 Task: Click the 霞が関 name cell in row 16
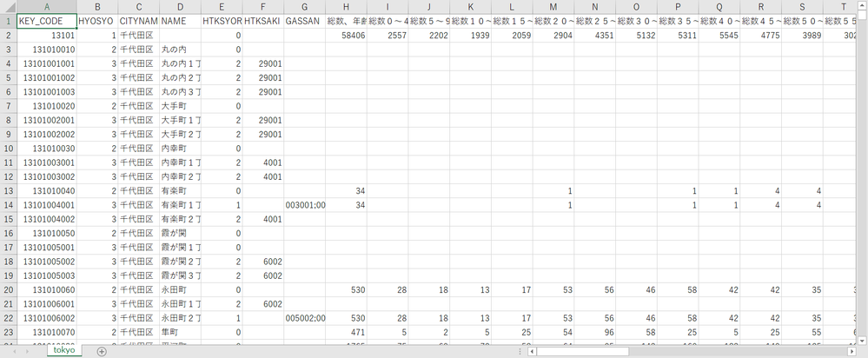pos(181,234)
